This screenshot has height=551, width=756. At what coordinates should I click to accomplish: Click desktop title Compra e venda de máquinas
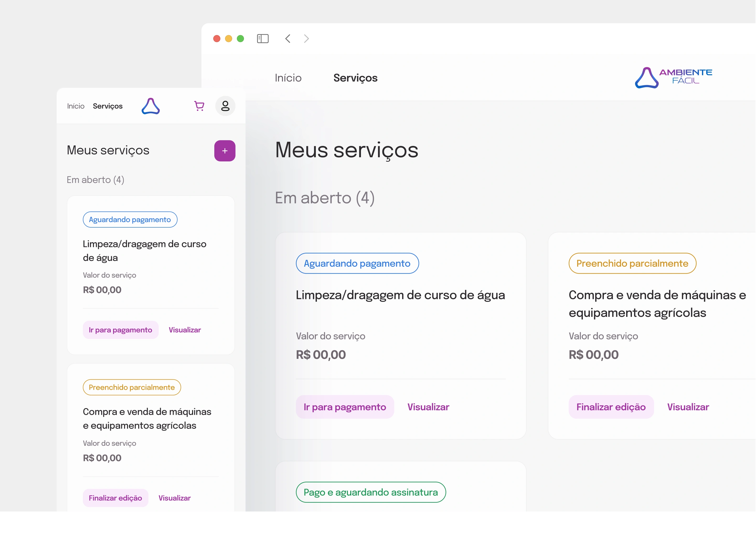(x=657, y=304)
